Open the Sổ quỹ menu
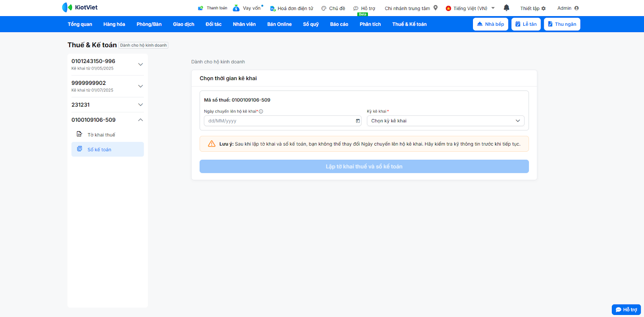 tap(311, 24)
